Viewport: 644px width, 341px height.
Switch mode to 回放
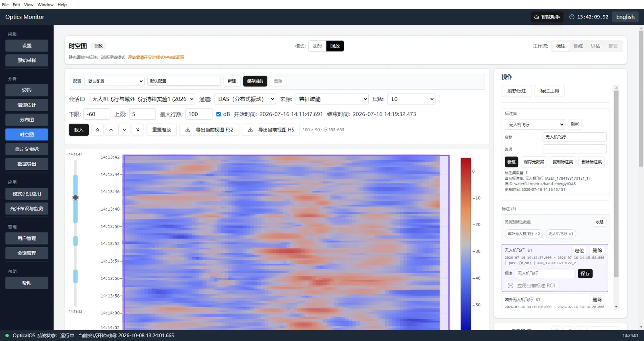(x=335, y=46)
